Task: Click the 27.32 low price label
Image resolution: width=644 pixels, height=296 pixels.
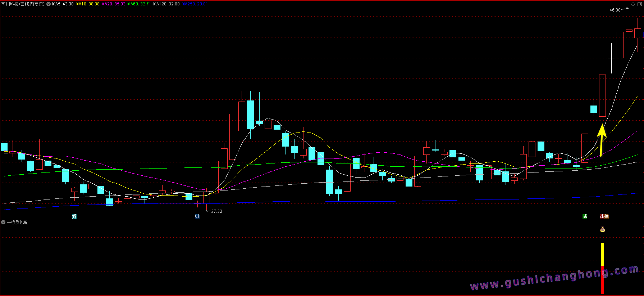Action: click(216, 211)
